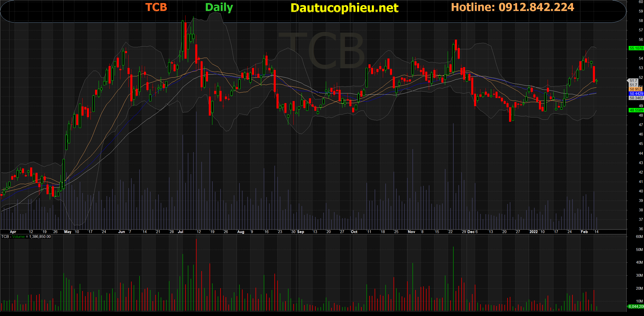The image size is (644, 316).
Task: Click the 60M volume axis label
Action: (x=639, y=237)
